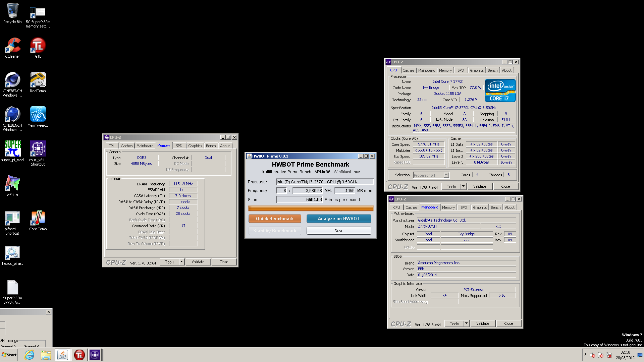Open Internet Explorer from the taskbar
This screenshot has height=362, width=644.
[x=30, y=355]
